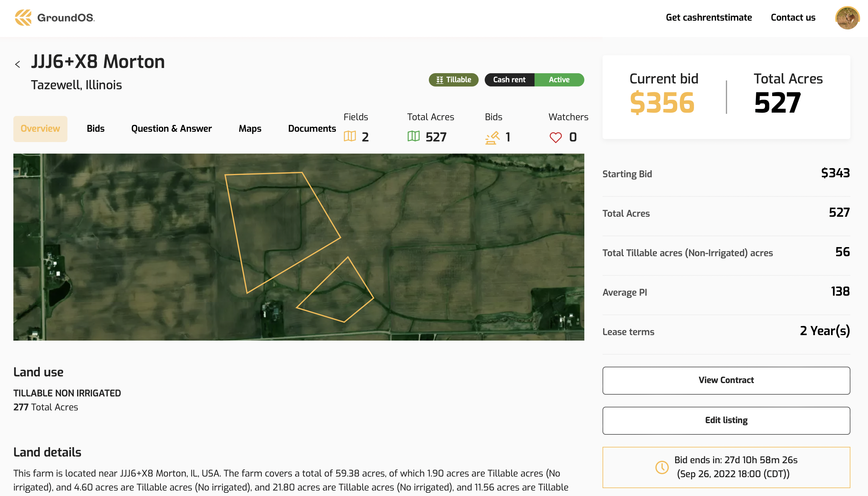The height and width of the screenshot is (496, 868).
Task: Open the Contact us link
Action: click(x=793, y=18)
